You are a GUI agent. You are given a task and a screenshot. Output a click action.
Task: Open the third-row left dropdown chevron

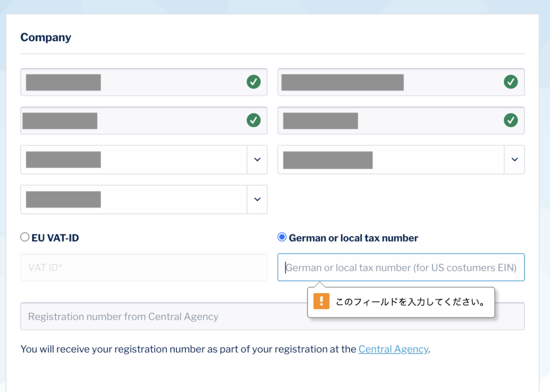(x=257, y=159)
